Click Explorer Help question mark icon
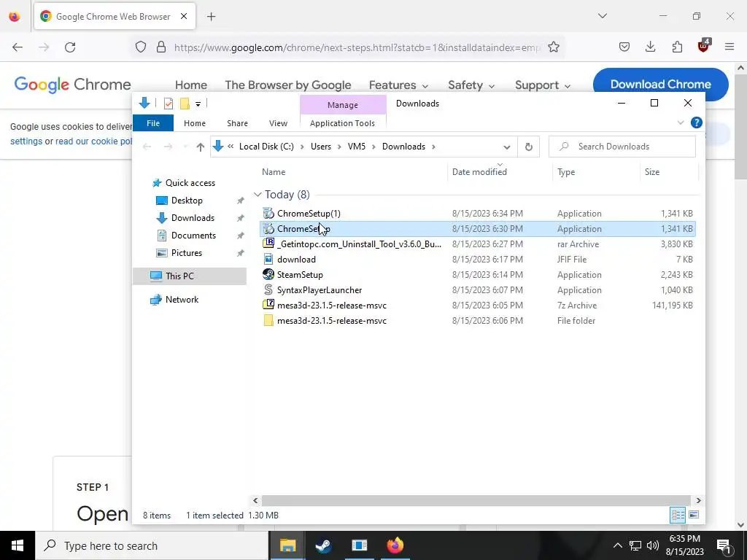Image resolution: width=747 pixels, height=560 pixels. point(696,122)
